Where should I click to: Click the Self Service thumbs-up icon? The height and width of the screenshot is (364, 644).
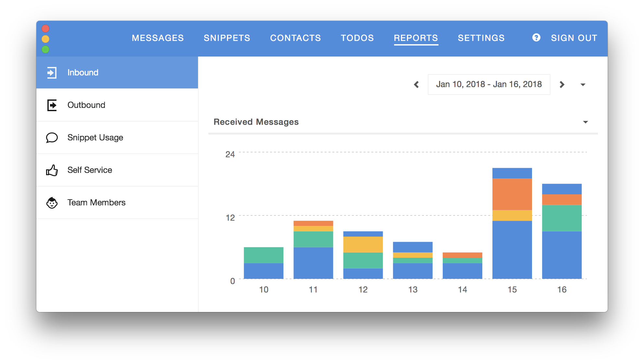[52, 170]
